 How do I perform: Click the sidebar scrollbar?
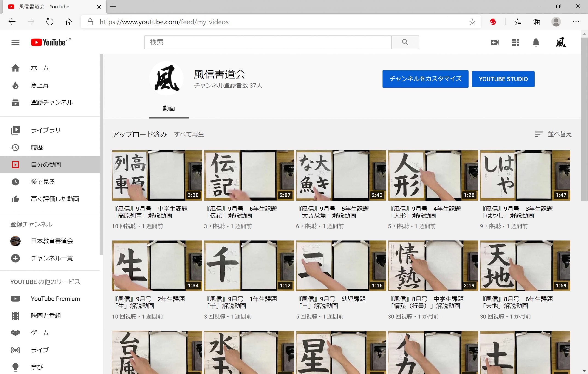coord(101,154)
